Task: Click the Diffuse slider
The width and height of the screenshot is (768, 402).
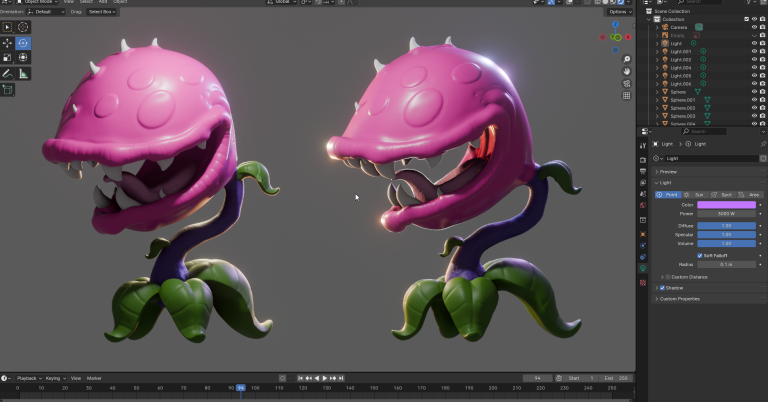Action: pyautogui.click(x=726, y=226)
